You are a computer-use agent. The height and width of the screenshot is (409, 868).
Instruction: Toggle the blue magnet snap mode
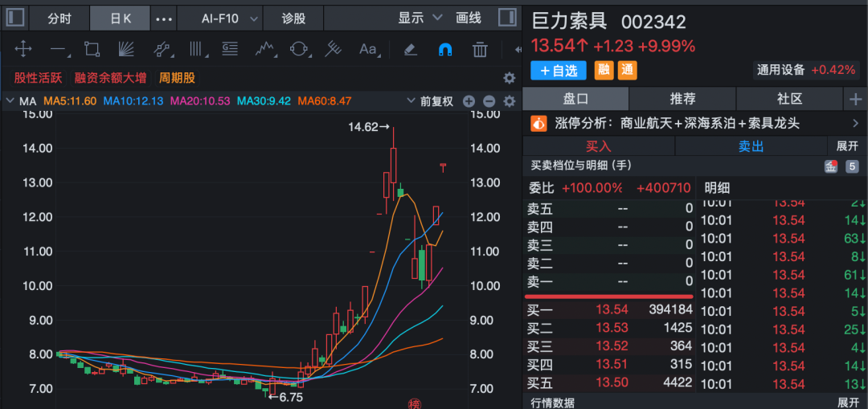(x=444, y=50)
